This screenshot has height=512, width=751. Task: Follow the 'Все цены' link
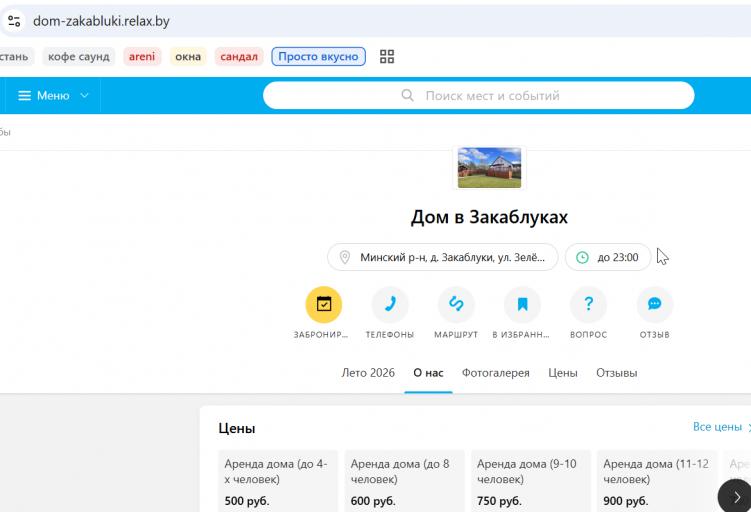click(x=717, y=426)
